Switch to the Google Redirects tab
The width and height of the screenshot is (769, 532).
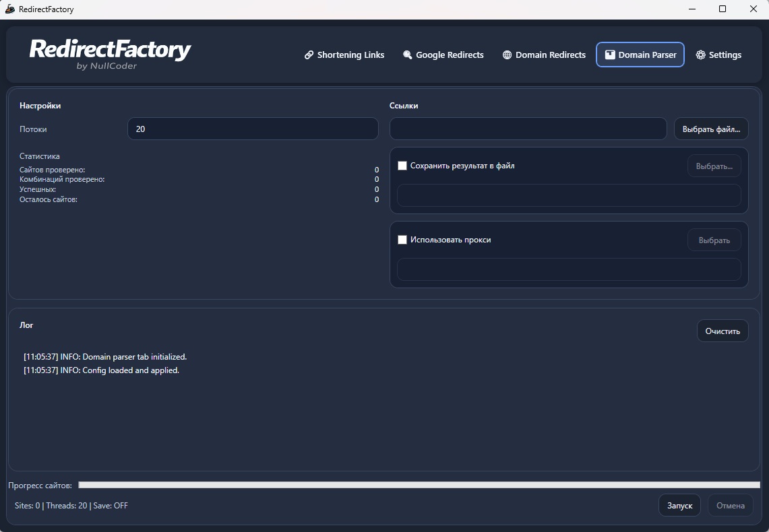pyautogui.click(x=443, y=55)
